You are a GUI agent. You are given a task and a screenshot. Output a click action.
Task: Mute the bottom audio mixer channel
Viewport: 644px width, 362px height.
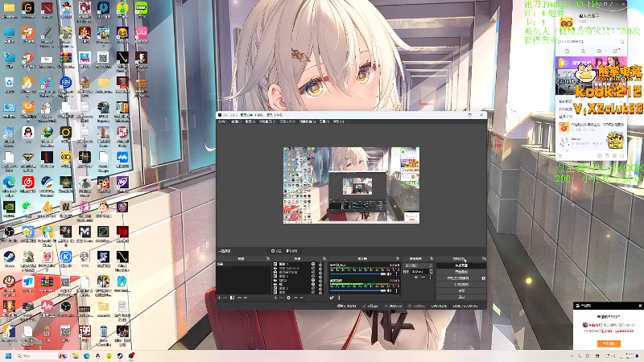tap(389, 290)
